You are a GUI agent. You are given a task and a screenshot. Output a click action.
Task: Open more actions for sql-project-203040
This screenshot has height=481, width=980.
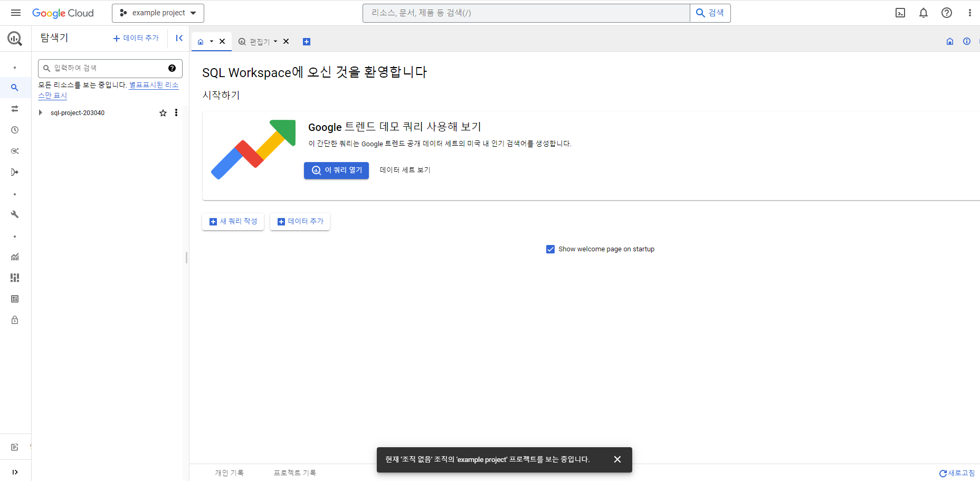click(x=176, y=112)
